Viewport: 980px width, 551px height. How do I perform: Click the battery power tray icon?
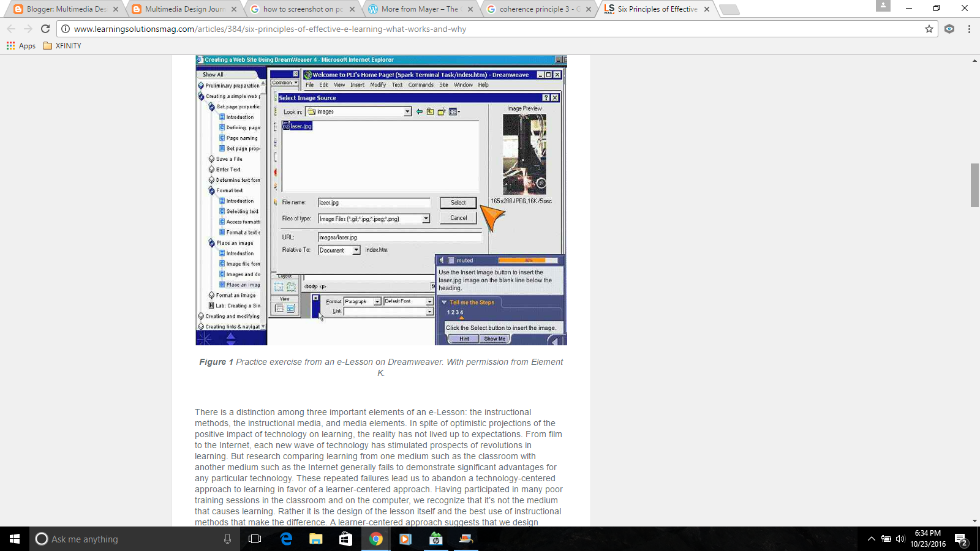point(886,539)
